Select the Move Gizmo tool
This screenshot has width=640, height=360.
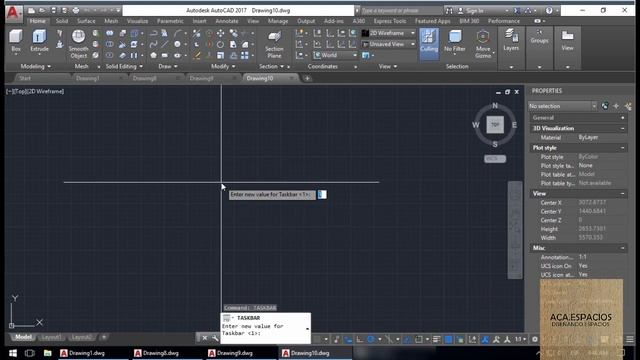point(483,44)
